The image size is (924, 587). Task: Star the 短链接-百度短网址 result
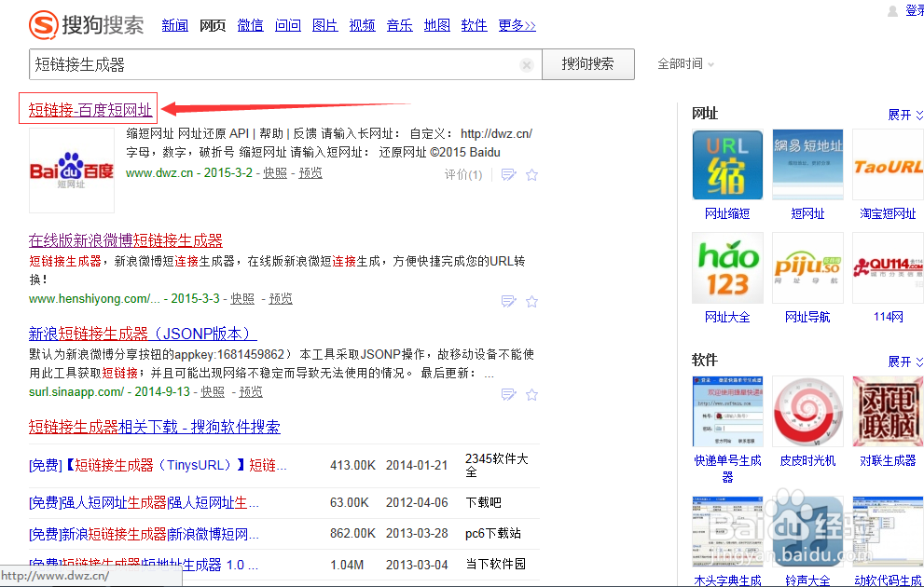tap(531, 175)
